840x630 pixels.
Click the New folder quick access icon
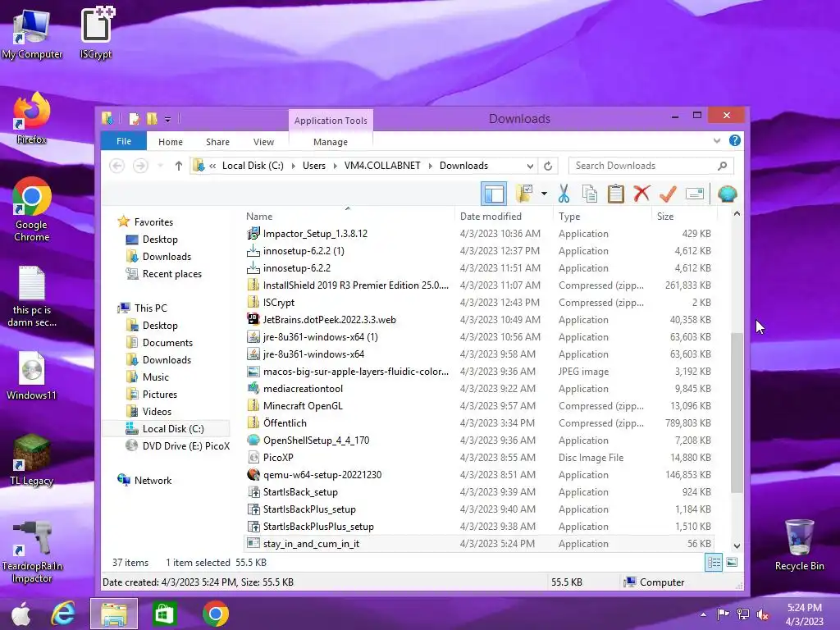pos(152,119)
